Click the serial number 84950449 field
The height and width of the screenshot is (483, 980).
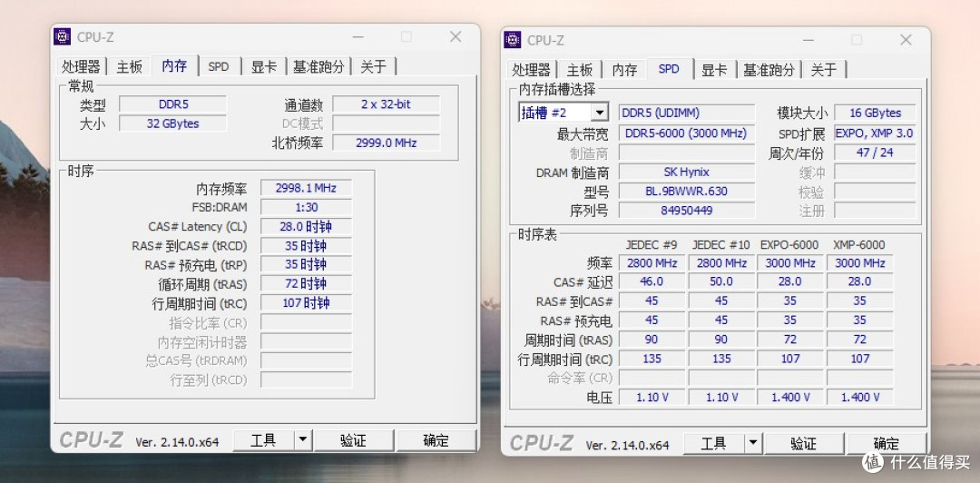pos(687,211)
